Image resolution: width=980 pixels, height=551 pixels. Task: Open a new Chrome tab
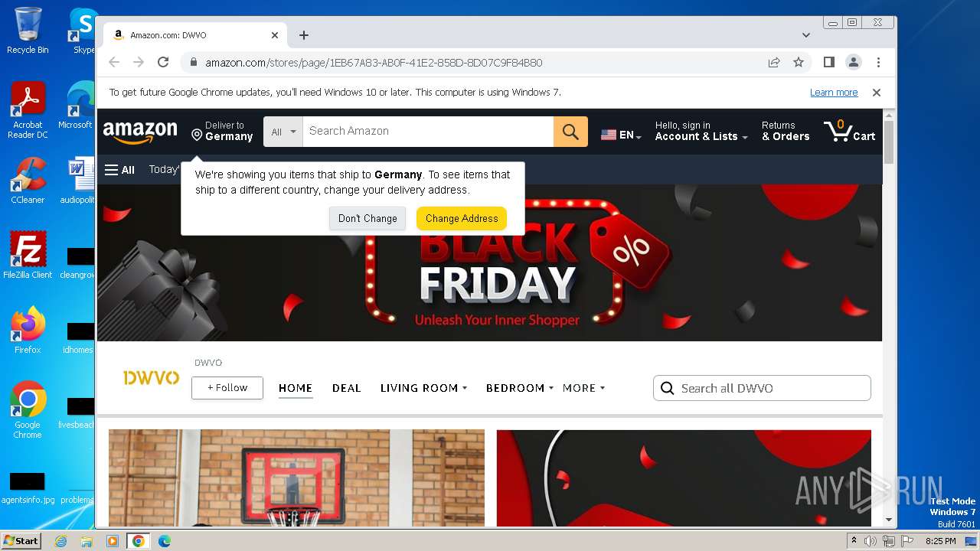pos(304,35)
